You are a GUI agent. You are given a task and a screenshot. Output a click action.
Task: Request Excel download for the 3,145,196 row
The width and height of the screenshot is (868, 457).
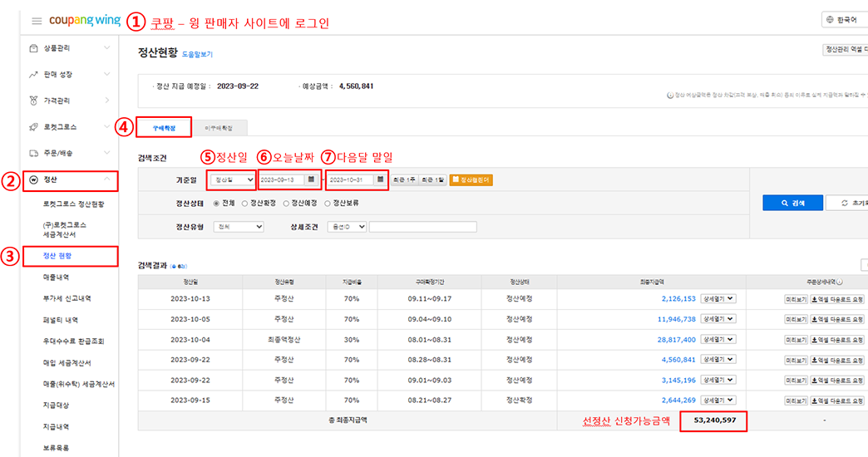(x=837, y=380)
